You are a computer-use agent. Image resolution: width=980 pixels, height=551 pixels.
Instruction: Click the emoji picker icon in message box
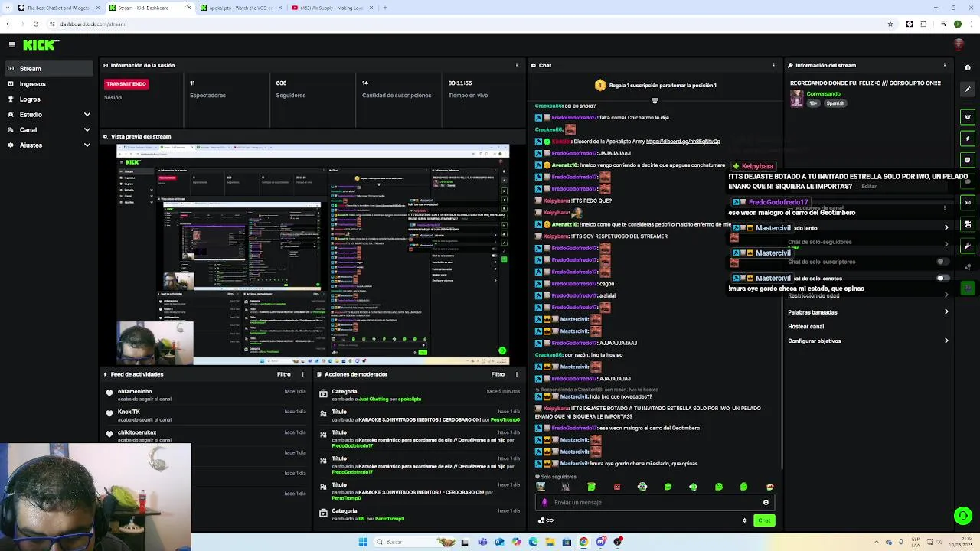766,503
